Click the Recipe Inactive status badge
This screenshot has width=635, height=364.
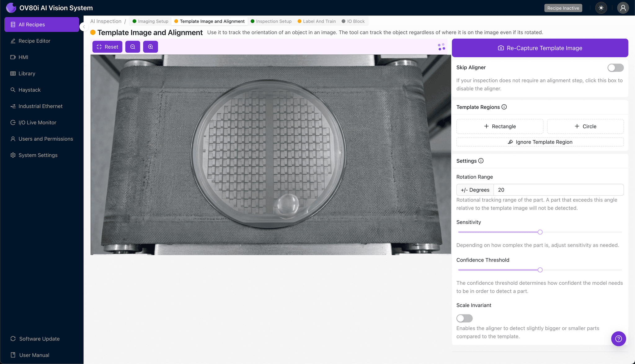[x=563, y=8]
